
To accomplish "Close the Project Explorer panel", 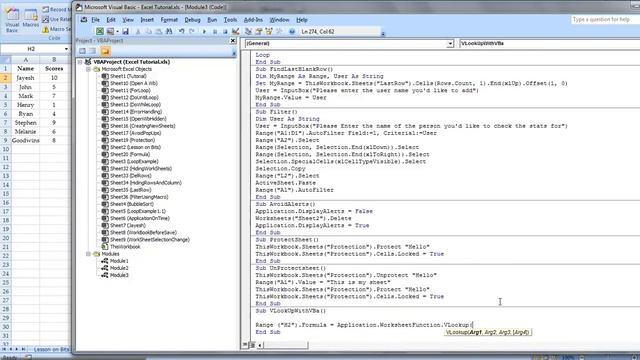I will click(233, 41).
